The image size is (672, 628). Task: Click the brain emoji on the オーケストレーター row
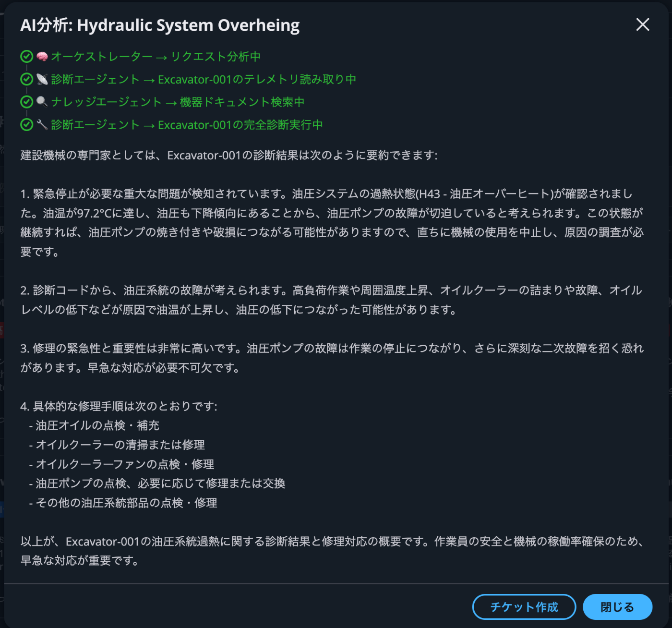(x=42, y=57)
